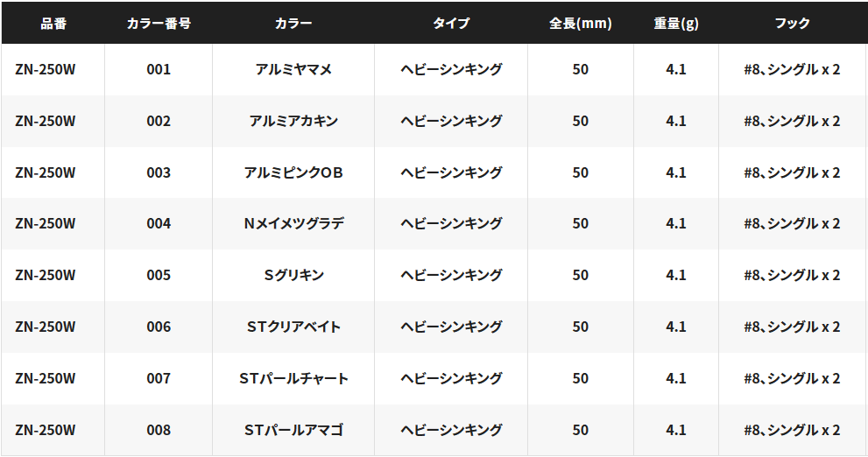Click the 品番 column header
The height and width of the screenshot is (457, 868).
tap(53, 24)
